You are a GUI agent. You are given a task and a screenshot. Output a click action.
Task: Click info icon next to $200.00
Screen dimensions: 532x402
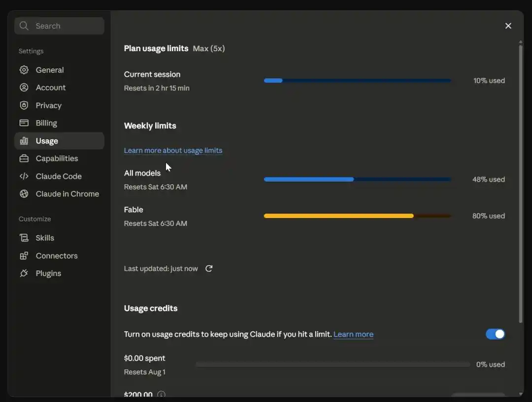(x=162, y=395)
